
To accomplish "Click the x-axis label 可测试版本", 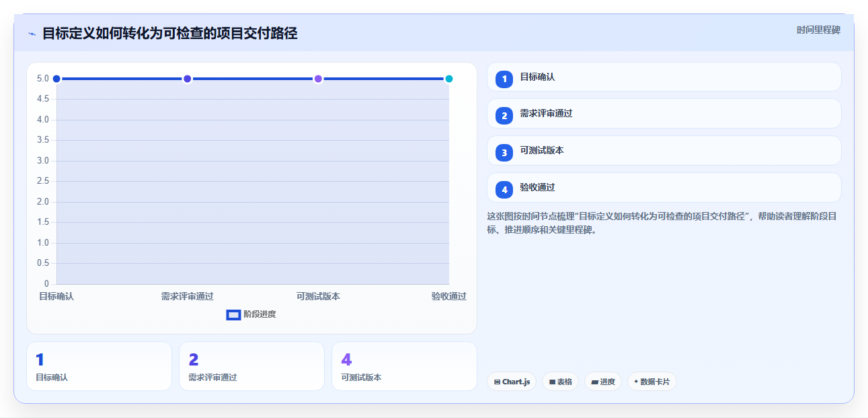I will pos(318,296).
